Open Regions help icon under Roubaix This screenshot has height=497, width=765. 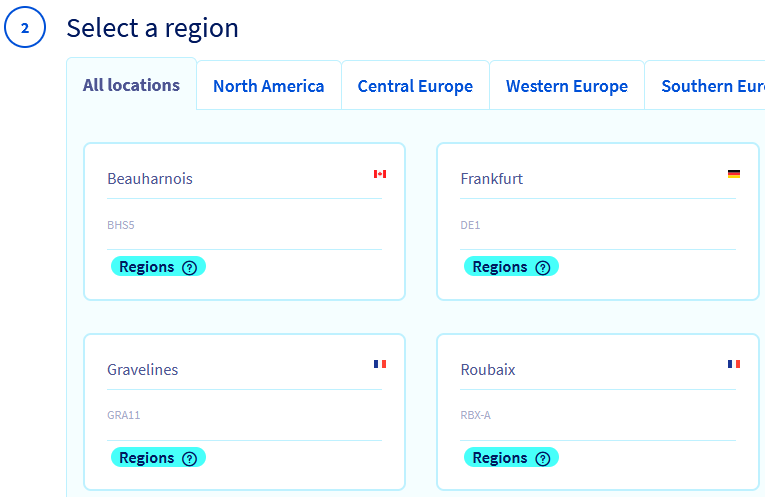pyautogui.click(x=543, y=459)
